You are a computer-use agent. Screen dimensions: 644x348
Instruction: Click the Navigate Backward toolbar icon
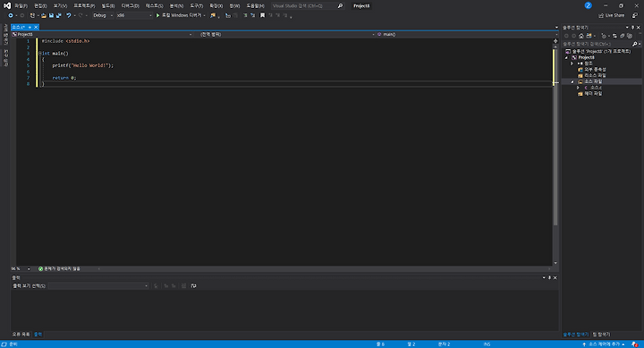(x=10, y=15)
